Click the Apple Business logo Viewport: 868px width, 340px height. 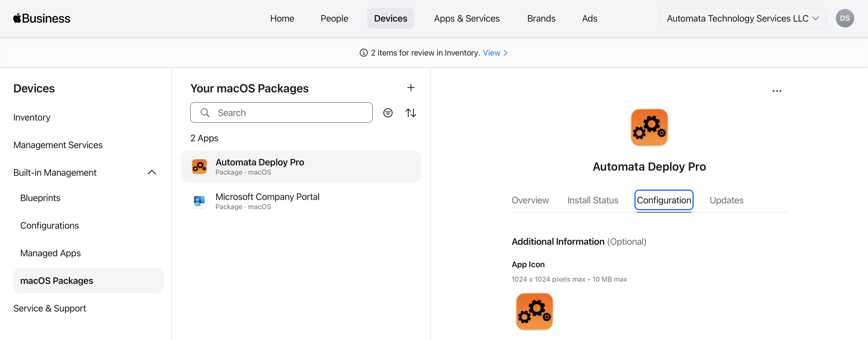(42, 18)
